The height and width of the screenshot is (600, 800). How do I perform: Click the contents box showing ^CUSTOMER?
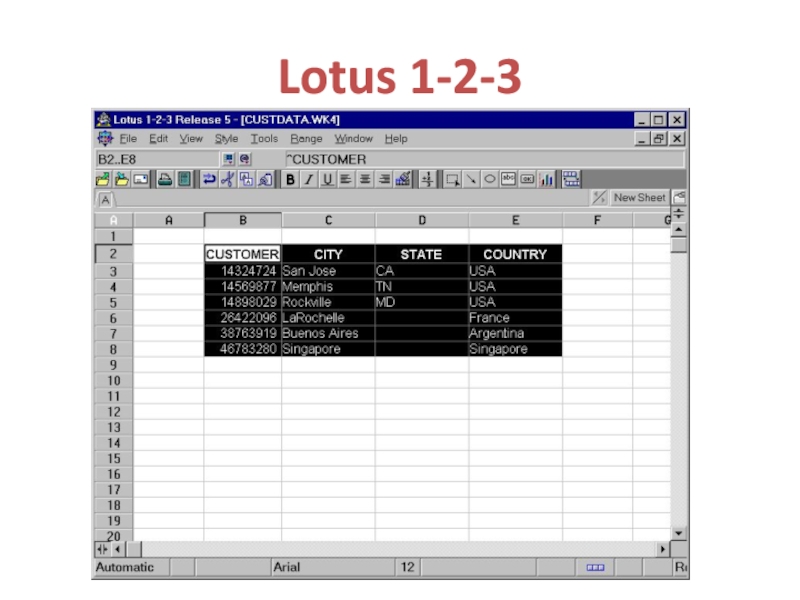[x=484, y=159]
